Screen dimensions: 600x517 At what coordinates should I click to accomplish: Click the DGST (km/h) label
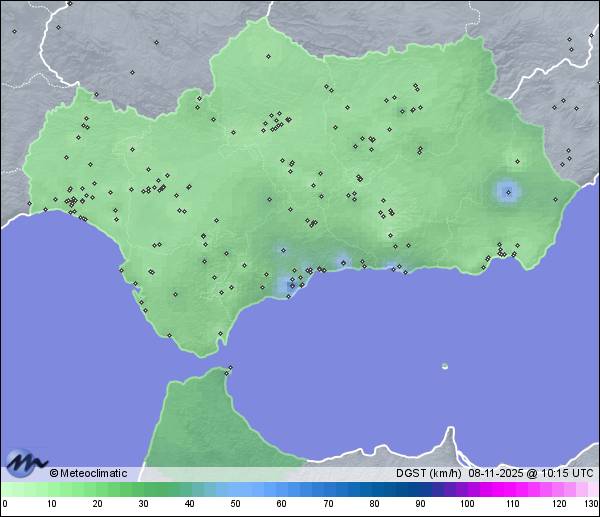pos(429,474)
